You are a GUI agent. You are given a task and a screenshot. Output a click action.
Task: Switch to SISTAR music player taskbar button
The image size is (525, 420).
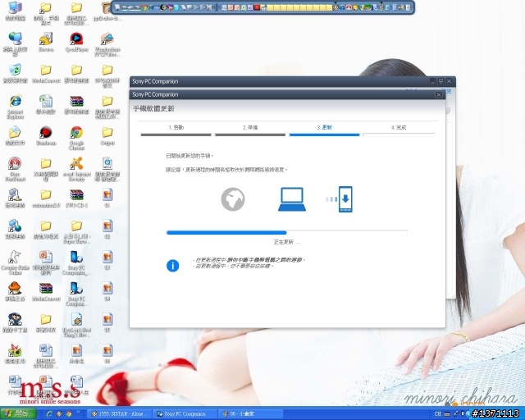(x=120, y=413)
